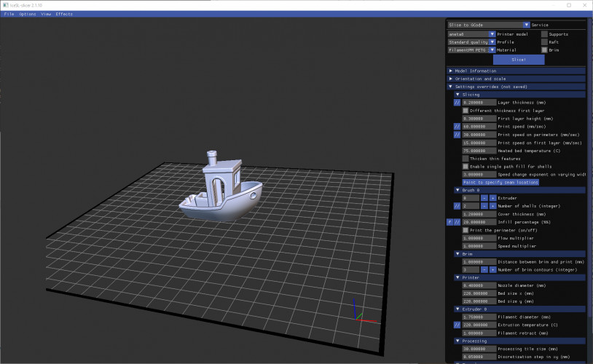Image resolution: width=593 pixels, height=364 pixels.
Task: Open the File menu
Action: [x=9, y=14]
